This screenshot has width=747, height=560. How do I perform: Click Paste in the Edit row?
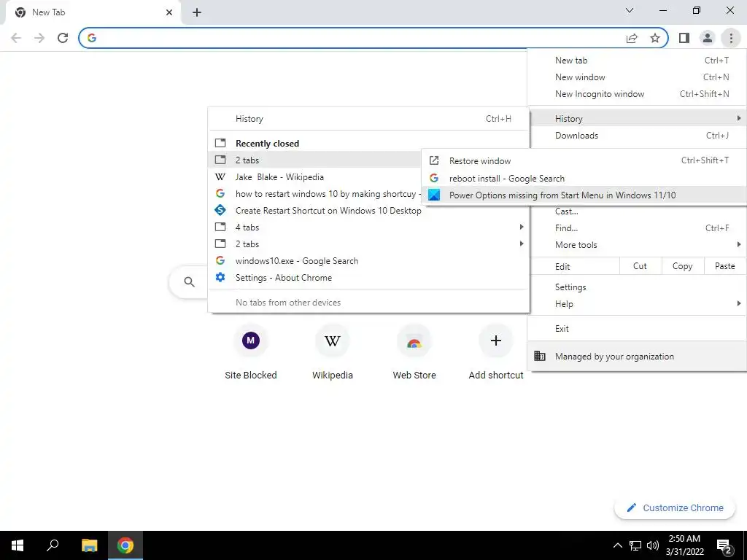724,266
